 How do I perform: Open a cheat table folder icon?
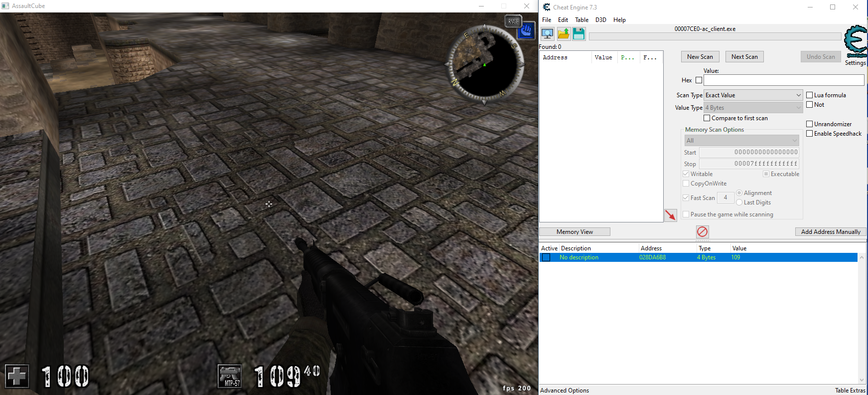click(x=563, y=33)
